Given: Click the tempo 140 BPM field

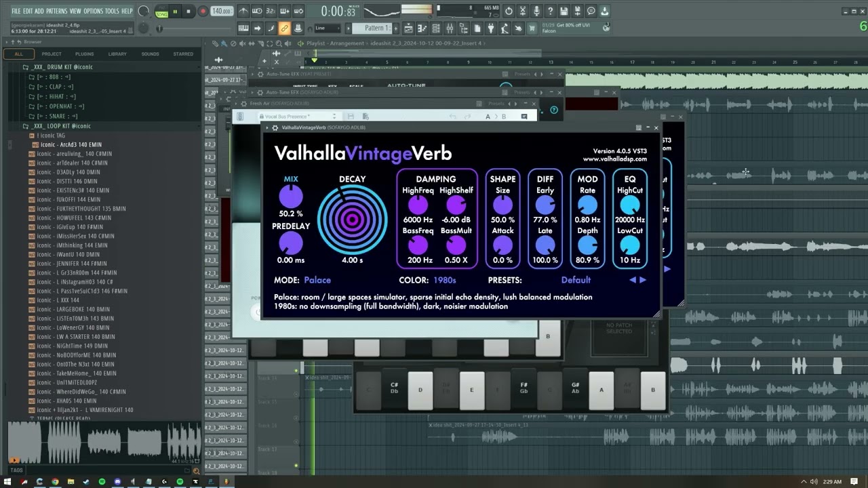Looking at the screenshot, I should pos(221,11).
